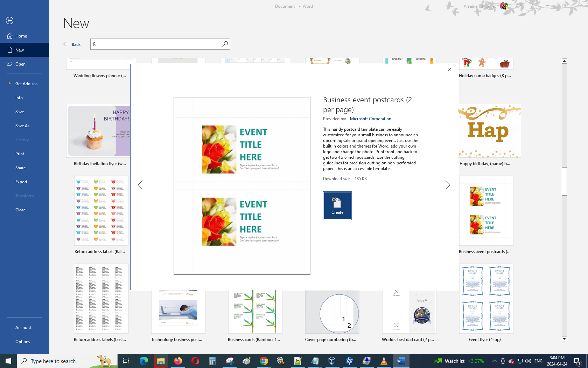The width and height of the screenshot is (588, 368).
Task: Select Open in the sidebar
Action: 20,64
